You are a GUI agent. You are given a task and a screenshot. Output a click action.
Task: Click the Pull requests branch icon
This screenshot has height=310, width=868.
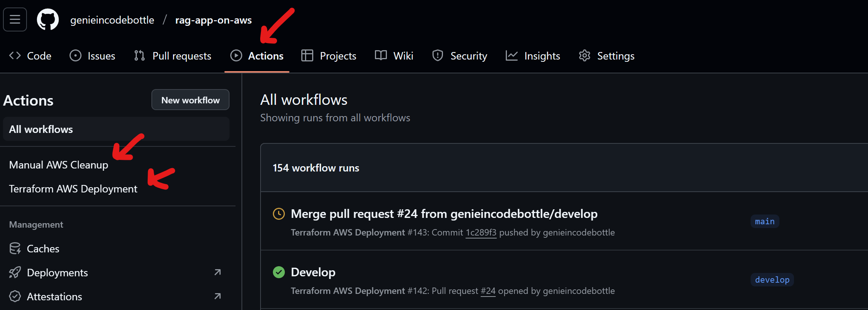(x=139, y=56)
